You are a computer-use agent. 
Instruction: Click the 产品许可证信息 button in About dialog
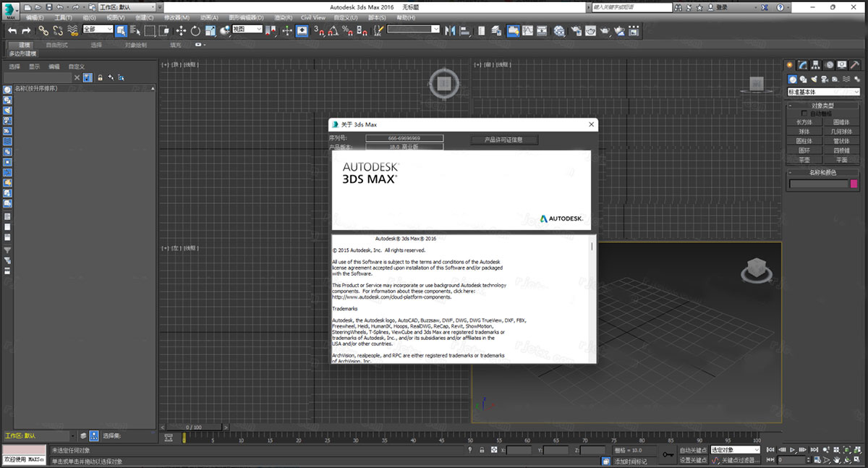click(x=503, y=140)
